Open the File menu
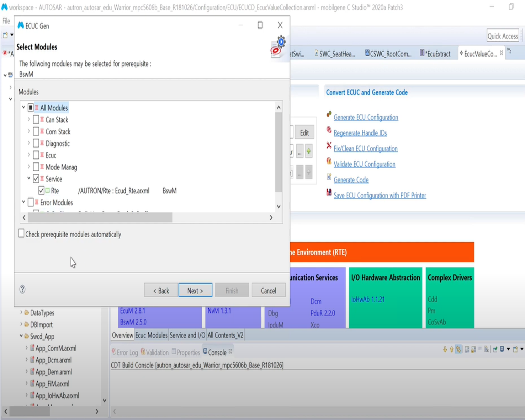The image size is (525, 420). (x=6, y=21)
